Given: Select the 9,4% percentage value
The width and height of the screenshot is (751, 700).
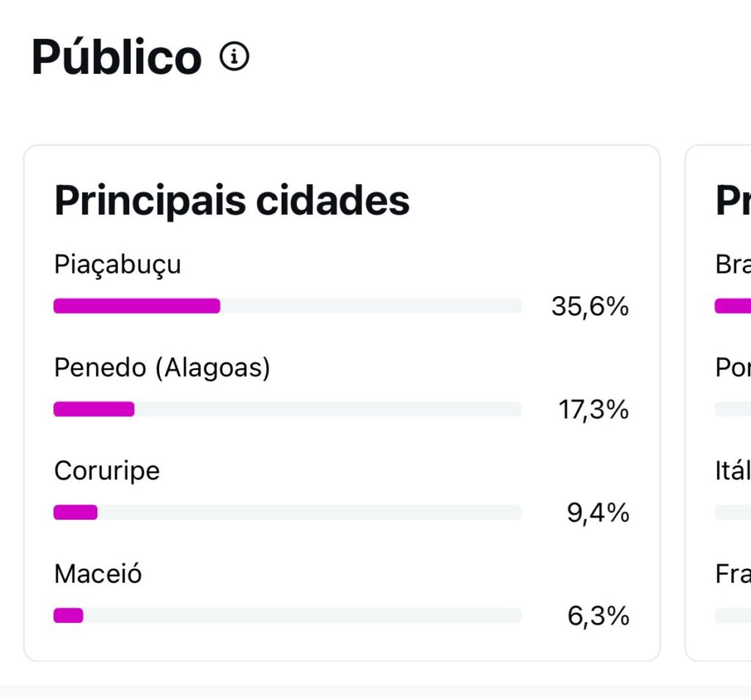Looking at the screenshot, I should pos(598,514).
